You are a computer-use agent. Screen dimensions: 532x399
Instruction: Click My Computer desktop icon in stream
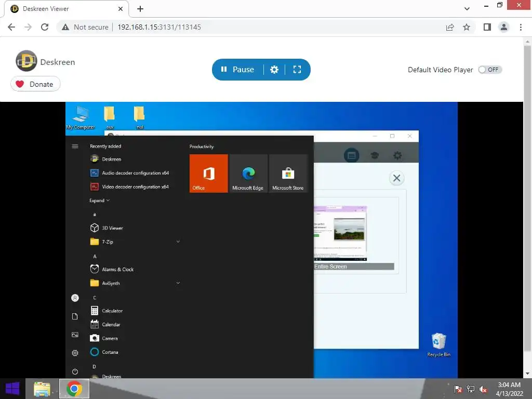click(81, 117)
